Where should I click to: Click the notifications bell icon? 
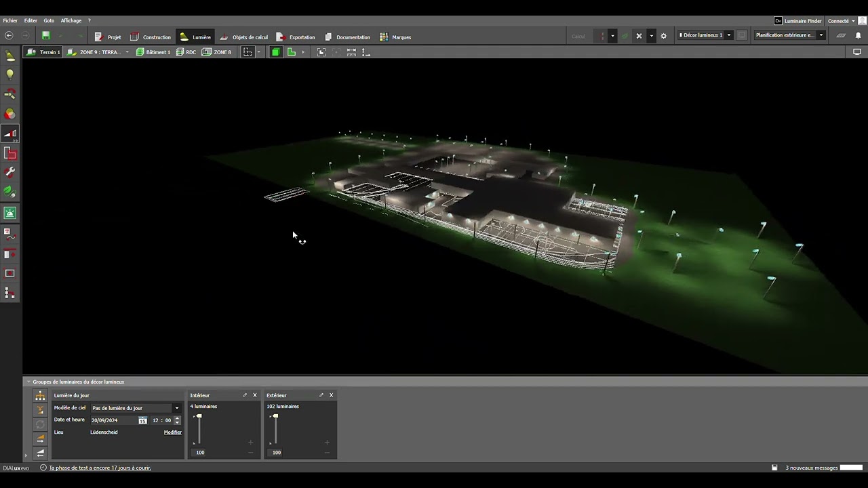(x=858, y=36)
